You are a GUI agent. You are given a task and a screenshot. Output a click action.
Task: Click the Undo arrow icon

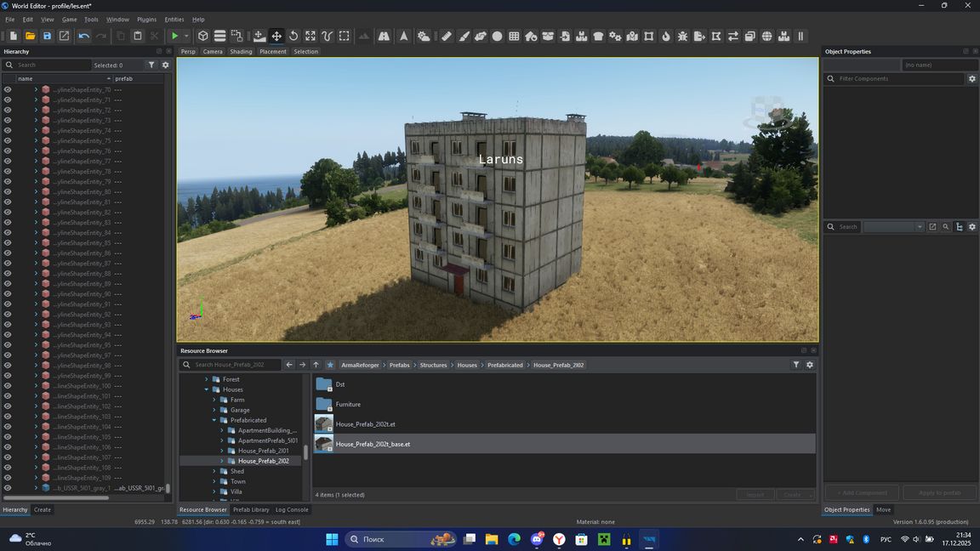pyautogui.click(x=83, y=36)
